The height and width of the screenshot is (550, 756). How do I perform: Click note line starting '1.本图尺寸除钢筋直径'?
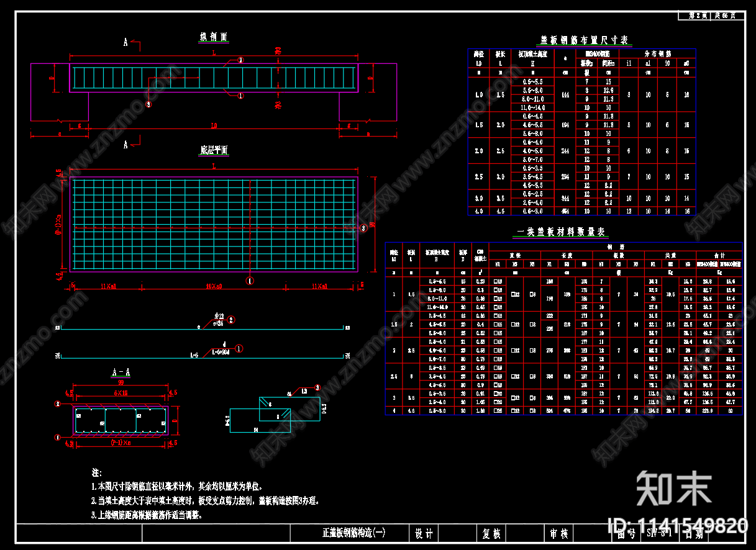[x=177, y=487]
